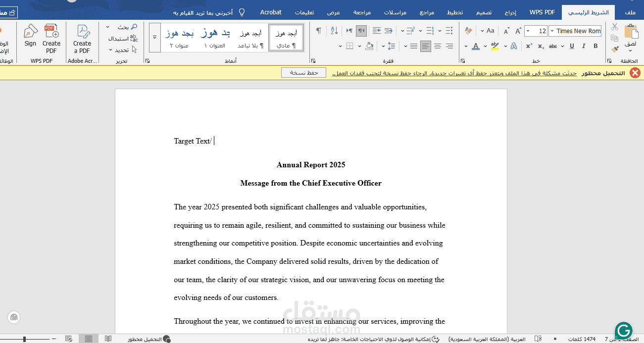Click the Numbering list icon
The width and height of the screenshot is (644, 343).
point(430,31)
